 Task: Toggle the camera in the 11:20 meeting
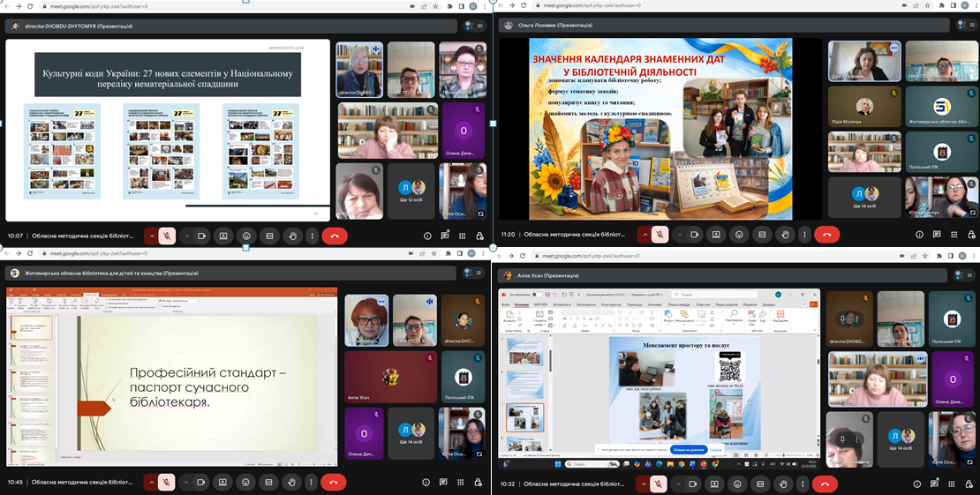point(694,235)
